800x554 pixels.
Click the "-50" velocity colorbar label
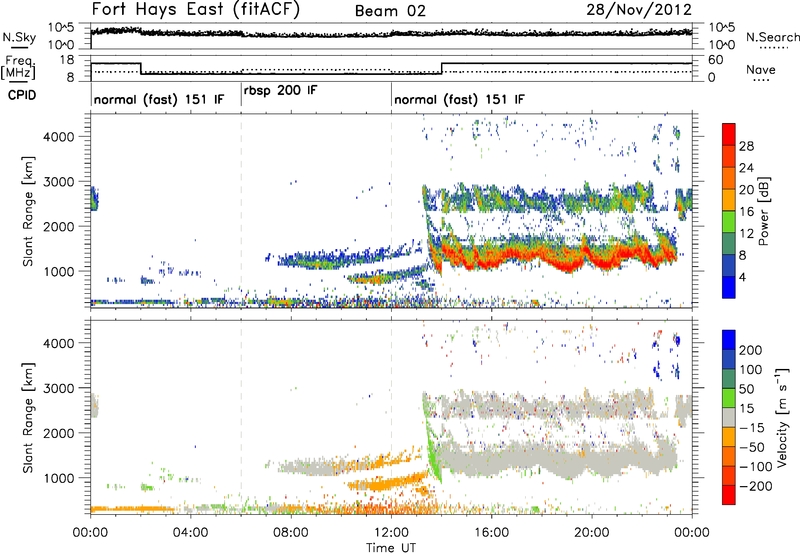coord(752,447)
